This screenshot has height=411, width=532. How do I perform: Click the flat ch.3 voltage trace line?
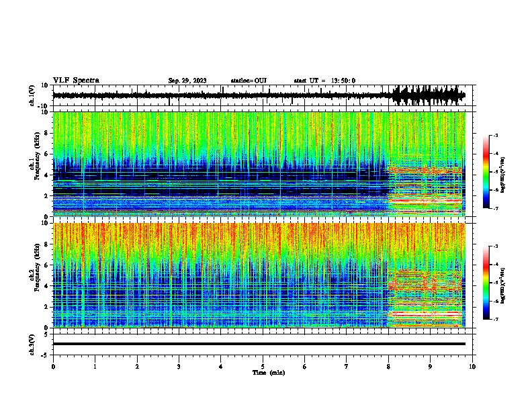[259, 344]
